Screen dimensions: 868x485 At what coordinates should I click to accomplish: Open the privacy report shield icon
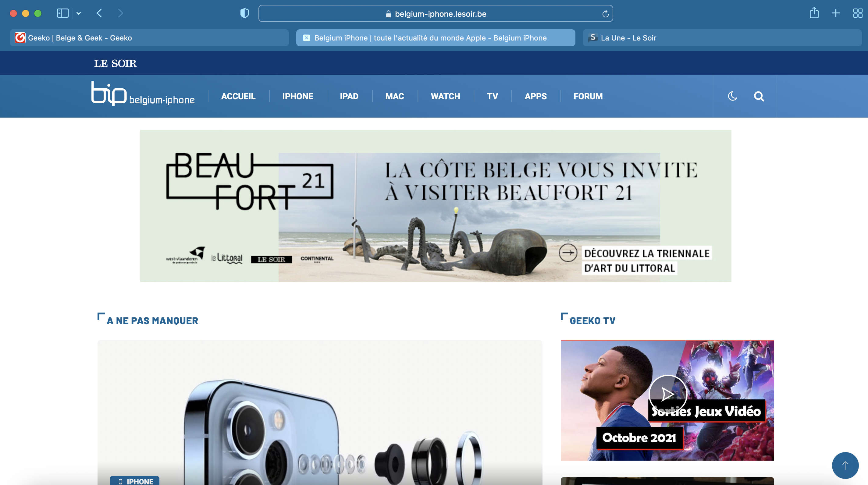[x=244, y=13]
